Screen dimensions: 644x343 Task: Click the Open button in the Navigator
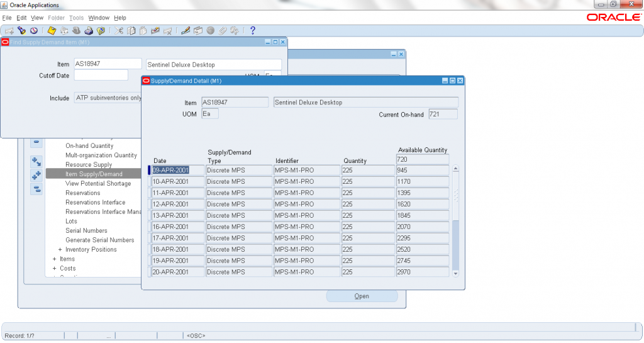[362, 296]
